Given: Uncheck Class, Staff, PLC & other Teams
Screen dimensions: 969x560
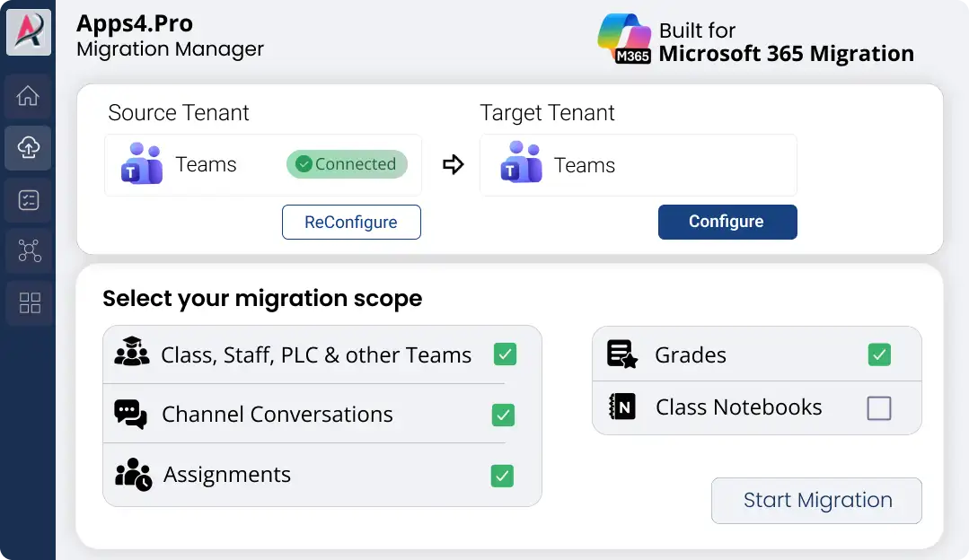Looking at the screenshot, I should [x=505, y=354].
